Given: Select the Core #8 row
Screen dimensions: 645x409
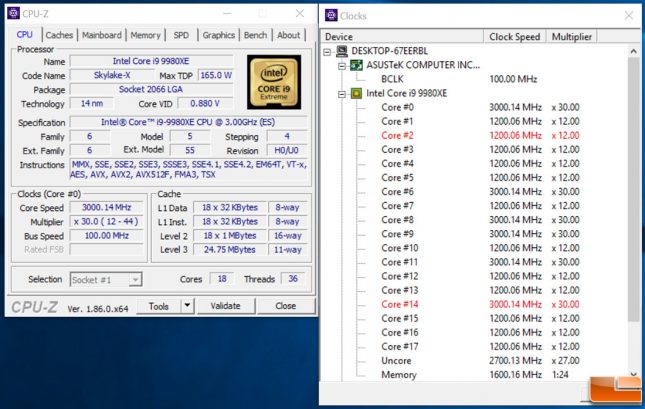Looking at the screenshot, I should click(x=480, y=220).
